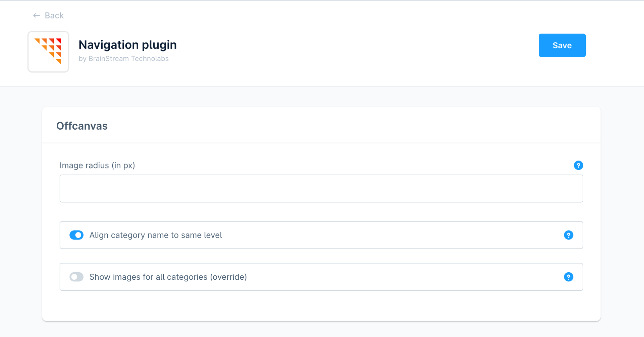Click the Navigation plugin logo thumbnail

point(48,52)
